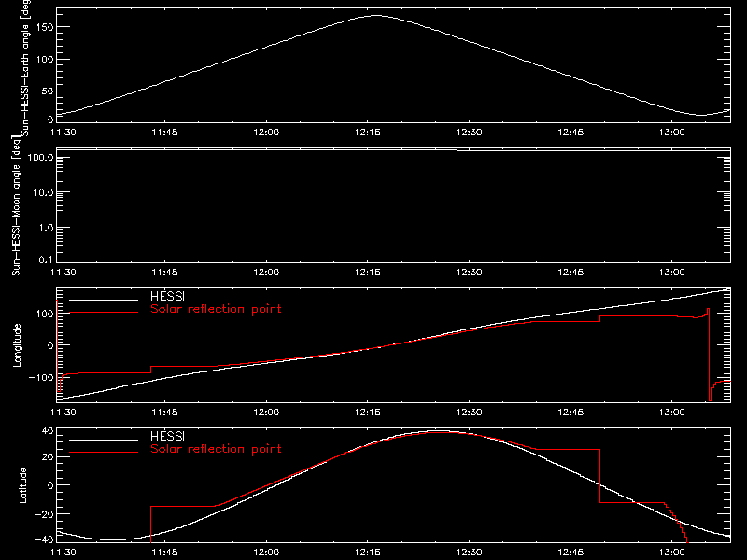The image size is (747, 560).
Task: Click the 10.0 tick label on Moon angle axis
Action: [x=43, y=192]
